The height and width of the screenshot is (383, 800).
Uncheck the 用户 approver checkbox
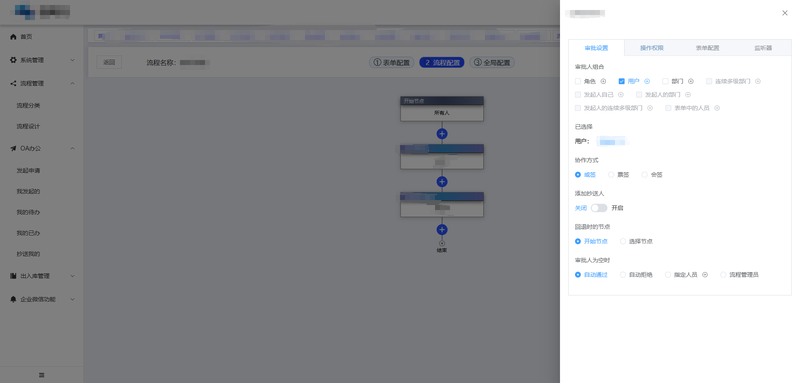tap(621, 81)
